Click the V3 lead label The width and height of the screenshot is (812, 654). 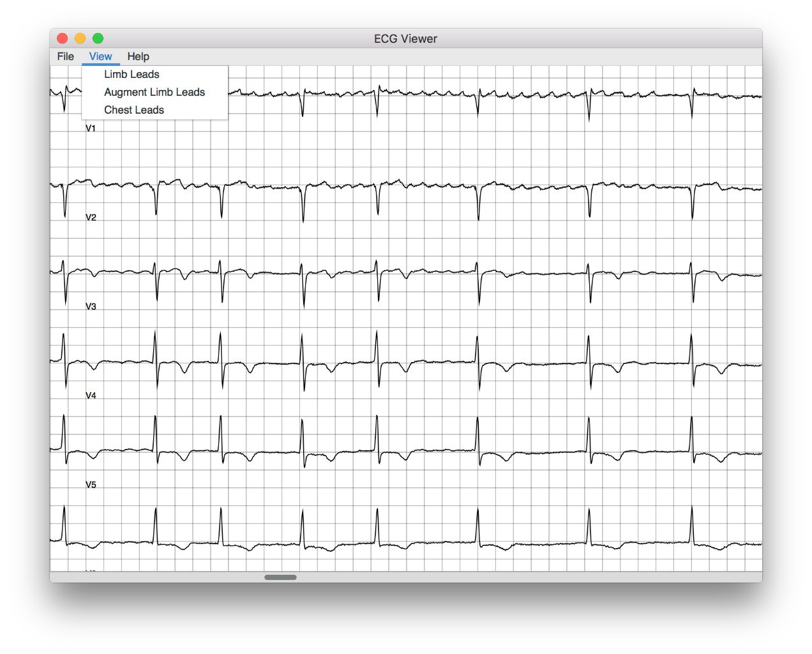click(x=91, y=307)
